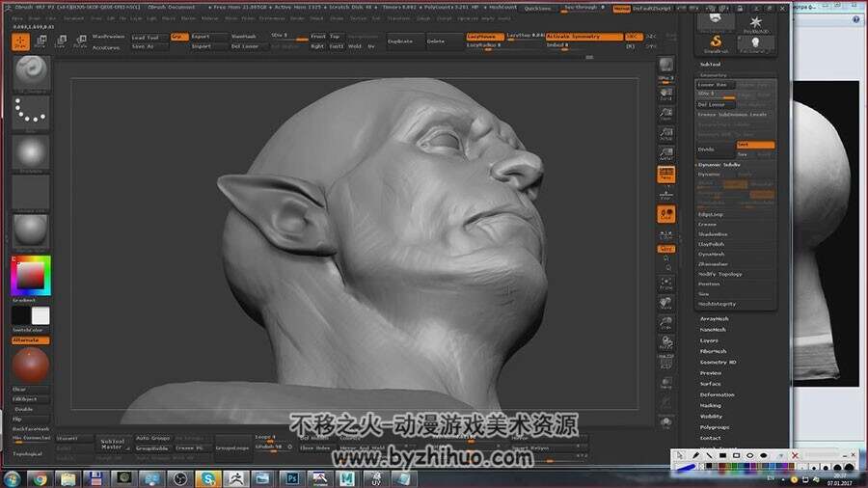Expand the ZRemesher section
The height and width of the screenshot is (488, 868).
713,264
